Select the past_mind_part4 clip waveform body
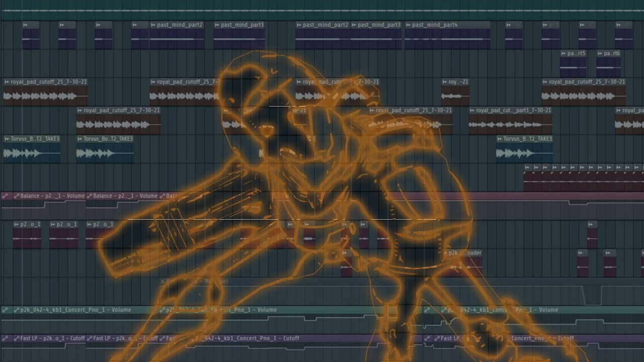This screenshot has height=362, width=644. pyautogui.click(x=447, y=39)
